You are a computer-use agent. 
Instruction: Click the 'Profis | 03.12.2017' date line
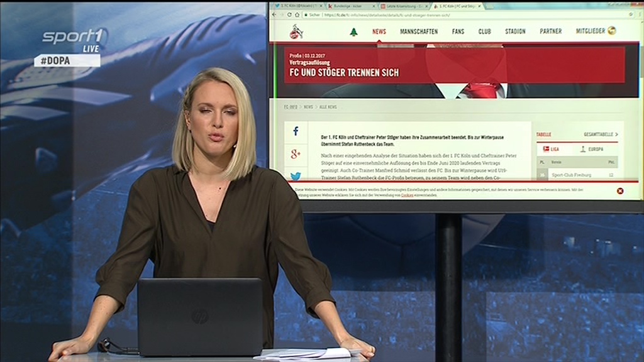[x=307, y=55]
